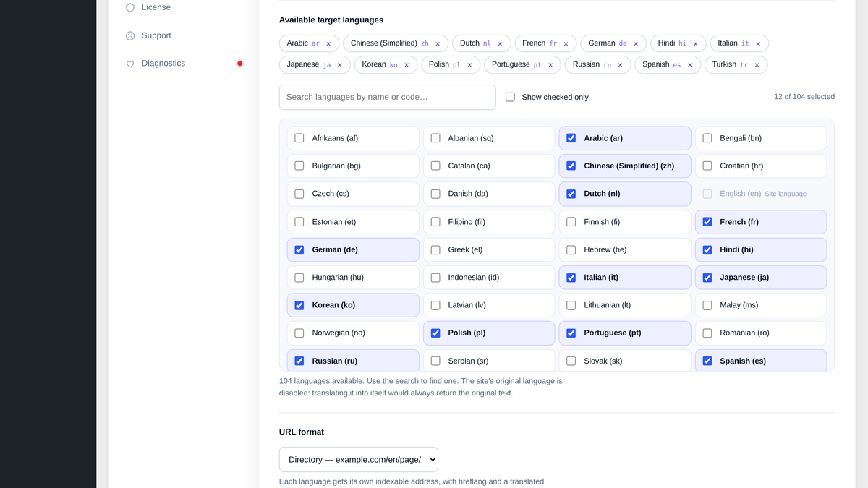
Task: Click the 'Site language' note
Action: tap(786, 194)
